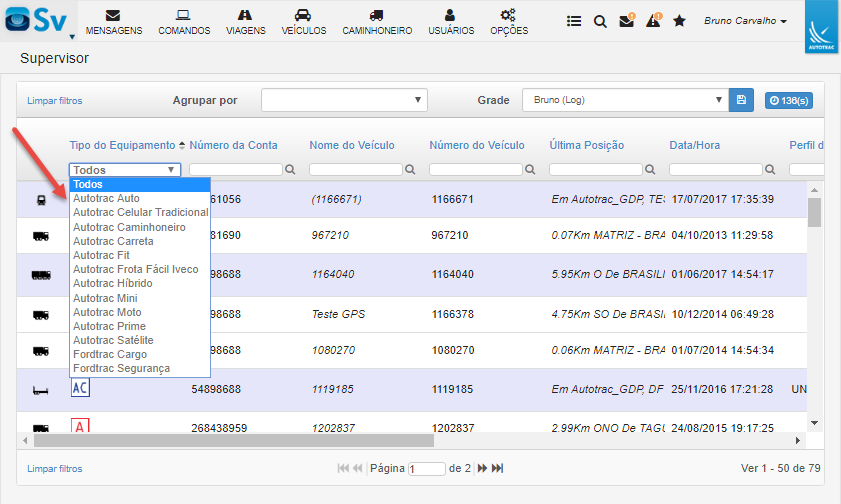Click the truck icon in row 967210
This screenshot has height=504, width=841.
[41, 236]
